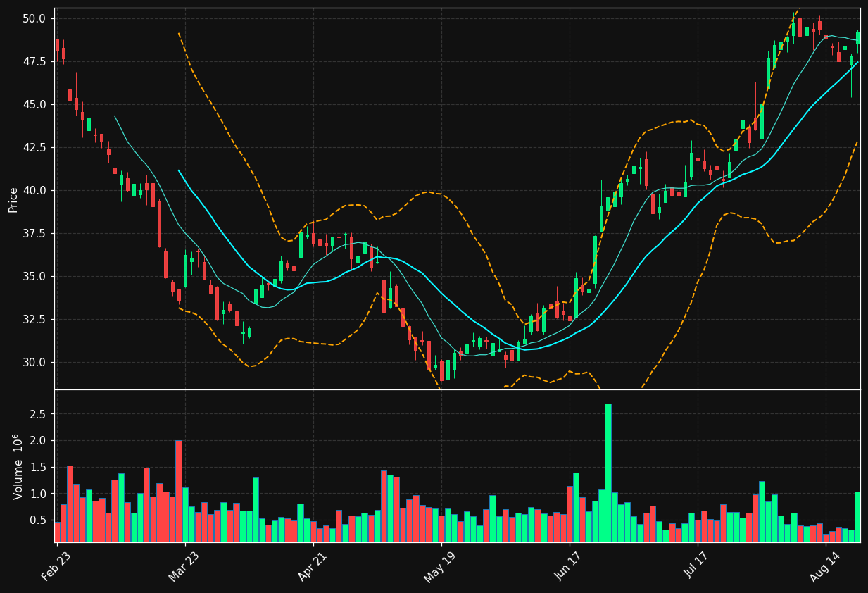Viewport: 868px width, 593px height.
Task: Click the 1.0 volume axis label
Action: coord(39,494)
